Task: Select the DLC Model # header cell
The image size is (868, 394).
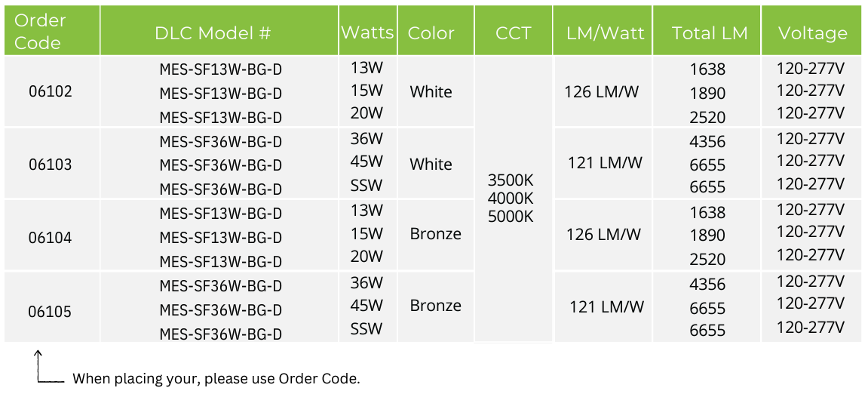Action: (x=219, y=30)
